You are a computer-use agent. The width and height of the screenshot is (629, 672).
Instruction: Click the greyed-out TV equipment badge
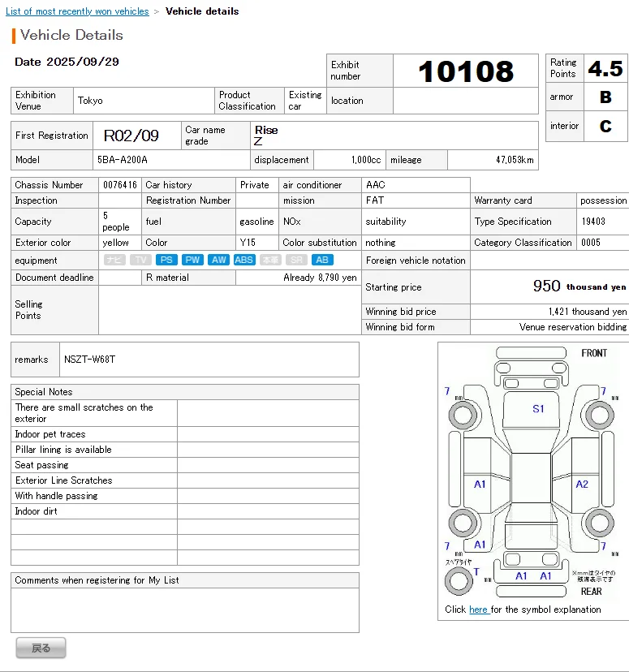[140, 260]
